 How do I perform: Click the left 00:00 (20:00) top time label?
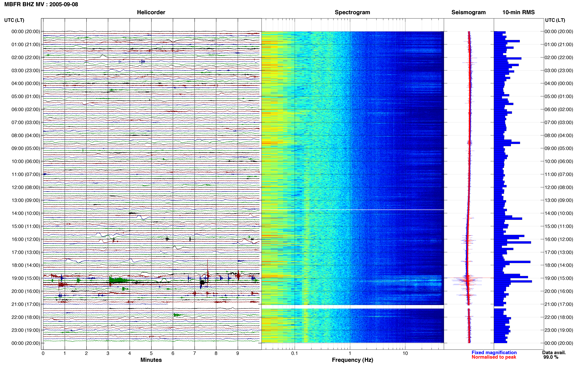tap(26, 31)
